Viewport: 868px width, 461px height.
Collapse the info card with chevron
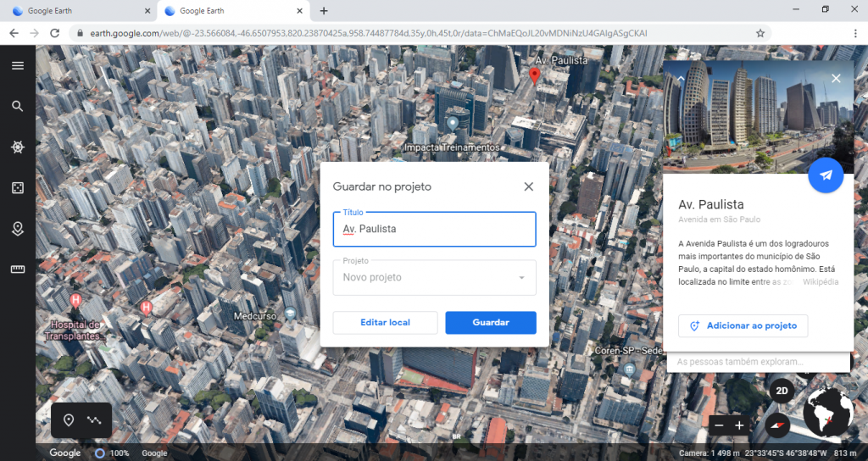681,79
